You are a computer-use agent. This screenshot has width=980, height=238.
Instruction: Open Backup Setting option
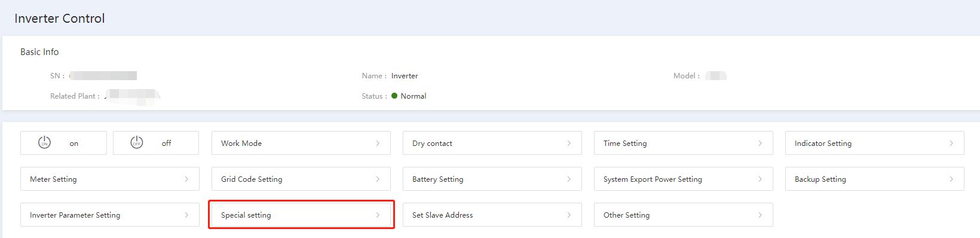875,179
